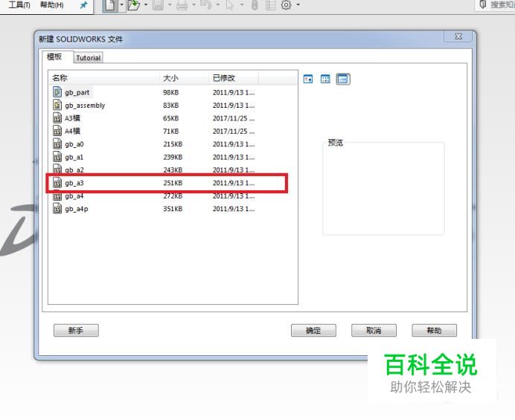Select the A4横 template
Image resolution: width=515 pixels, height=420 pixels.
72,131
